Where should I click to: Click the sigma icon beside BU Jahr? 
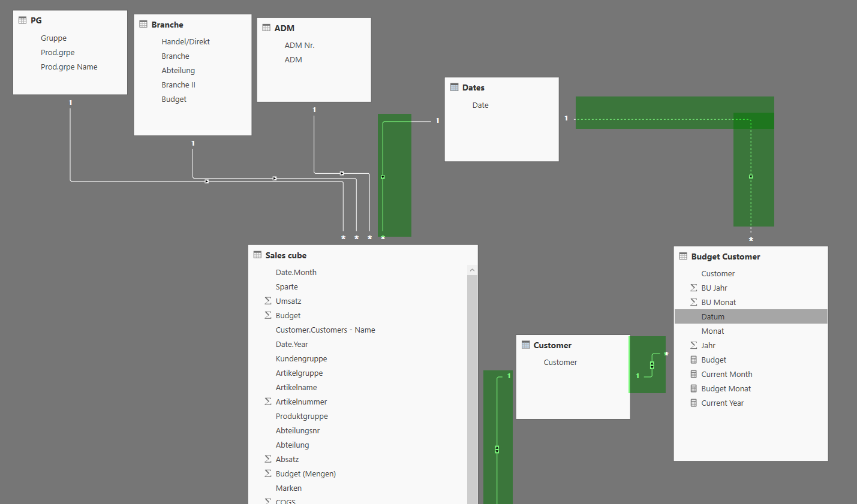(x=693, y=288)
